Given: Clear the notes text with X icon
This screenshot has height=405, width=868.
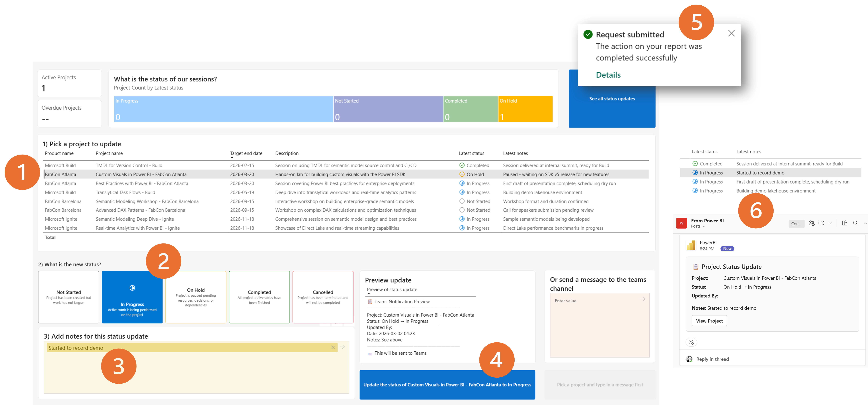Looking at the screenshot, I should (333, 347).
